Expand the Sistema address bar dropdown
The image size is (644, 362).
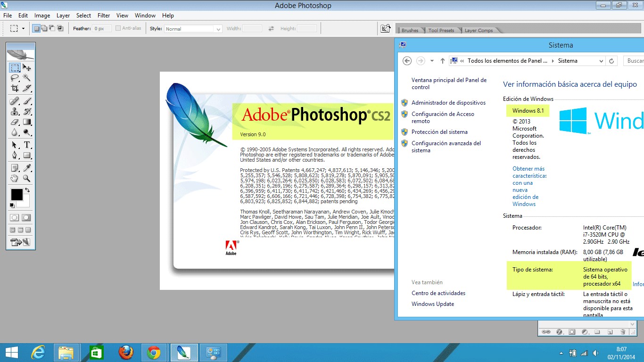(x=602, y=61)
